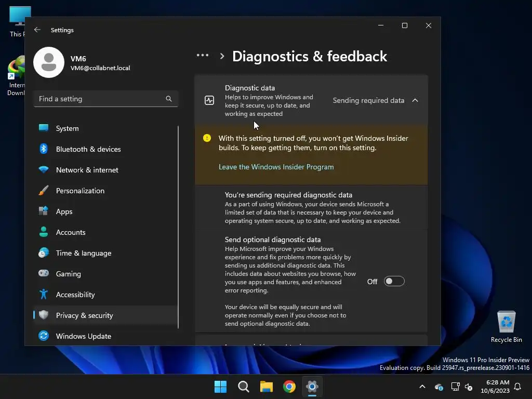Launch Google Chrome from the taskbar
532x399 pixels.
click(x=289, y=387)
